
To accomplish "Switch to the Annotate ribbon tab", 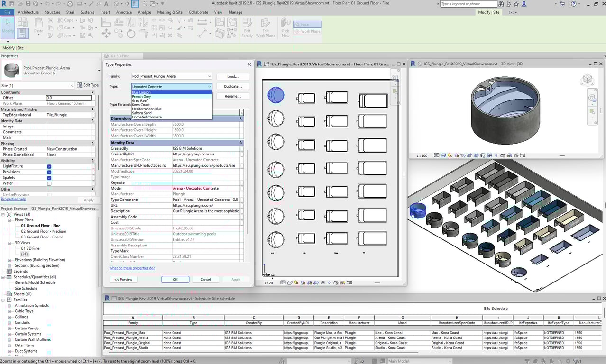I will point(124,12).
